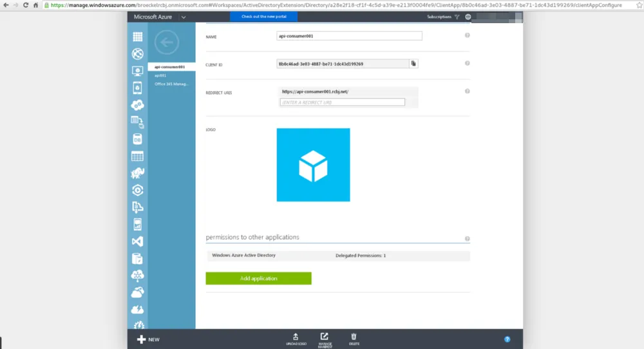Click the application logo thumbnail

[x=314, y=165]
